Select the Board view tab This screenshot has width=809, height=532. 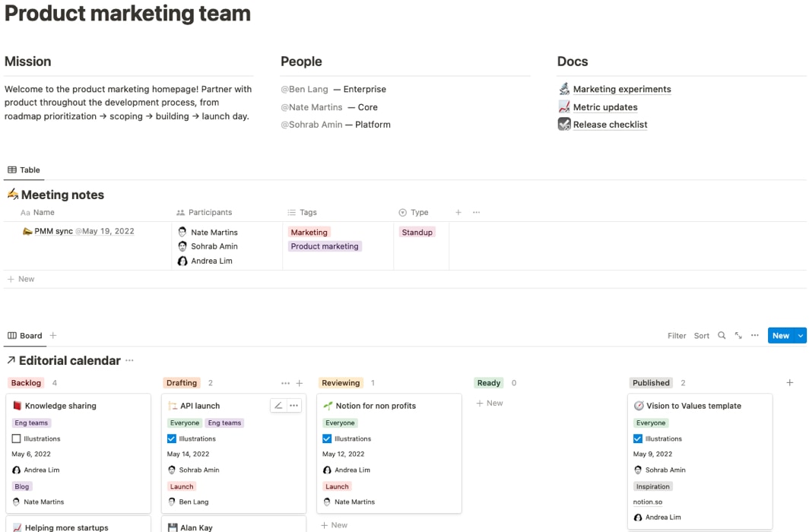click(x=27, y=335)
